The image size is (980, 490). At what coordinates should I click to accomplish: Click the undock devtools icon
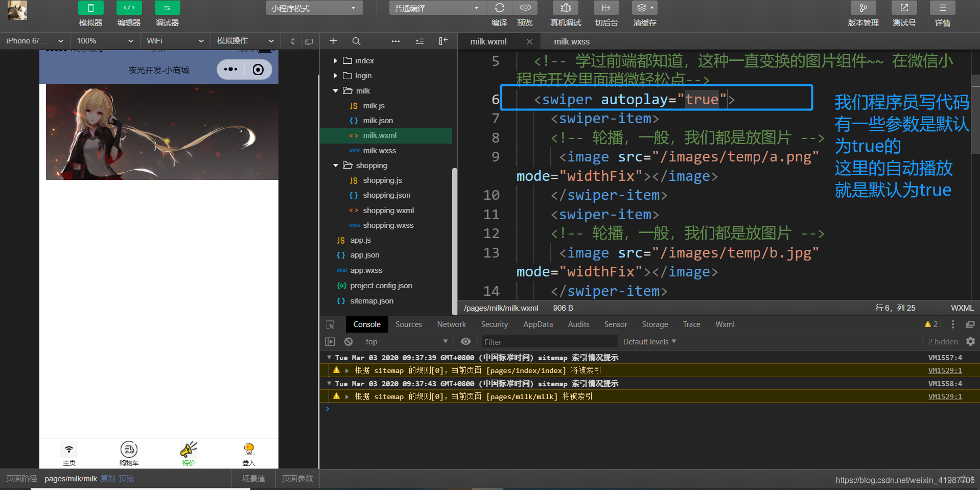(970, 324)
